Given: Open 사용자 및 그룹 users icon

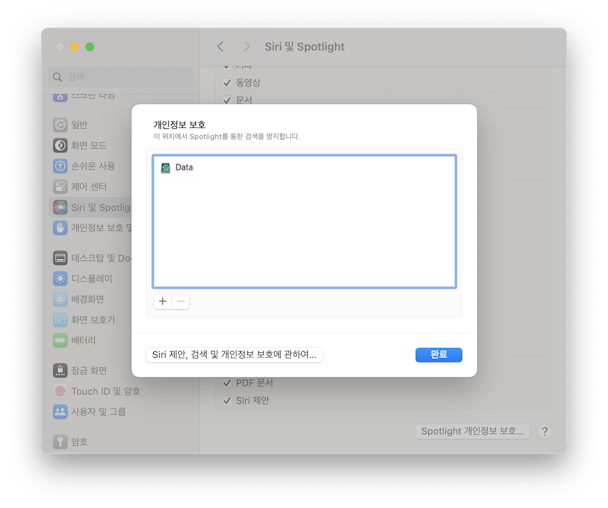Looking at the screenshot, I should 60,411.
